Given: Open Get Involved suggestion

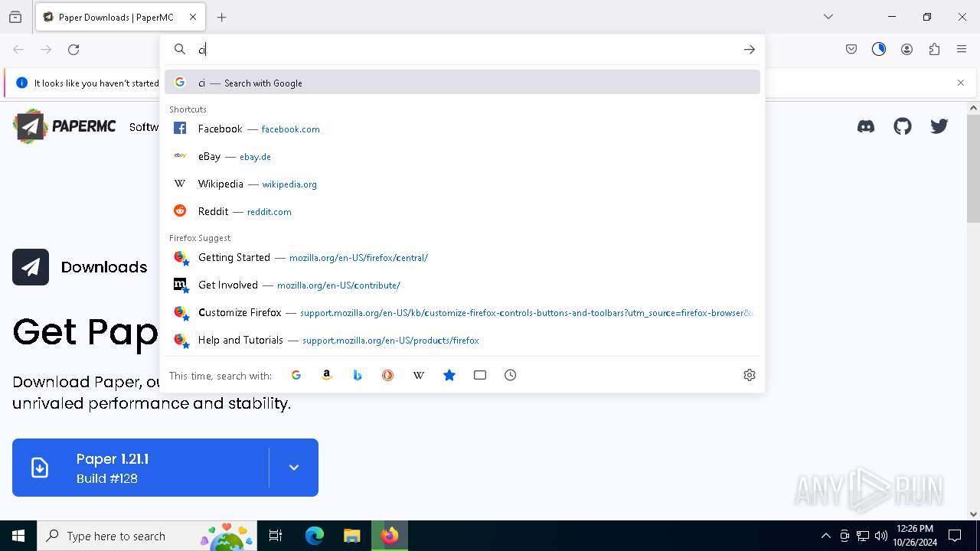Looking at the screenshot, I should coord(462,285).
